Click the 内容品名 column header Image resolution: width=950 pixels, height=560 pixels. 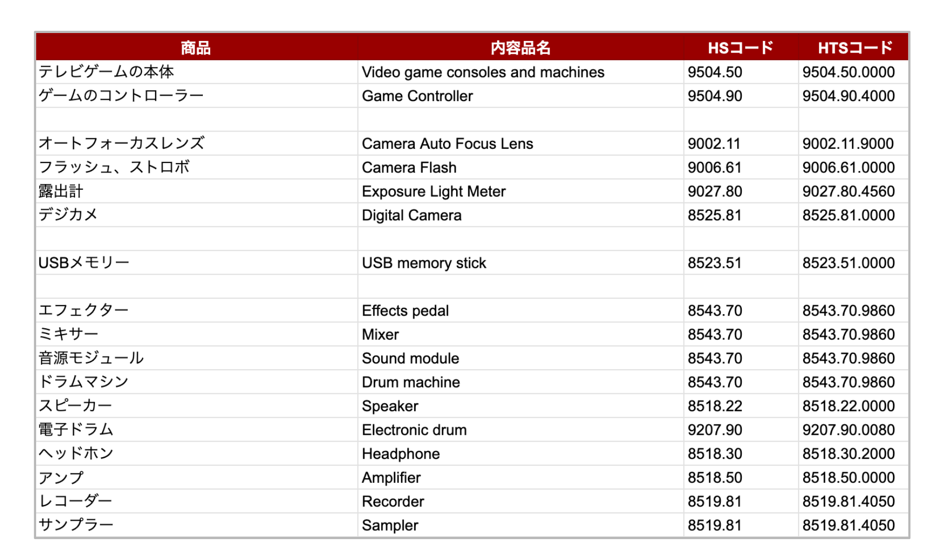click(x=520, y=48)
